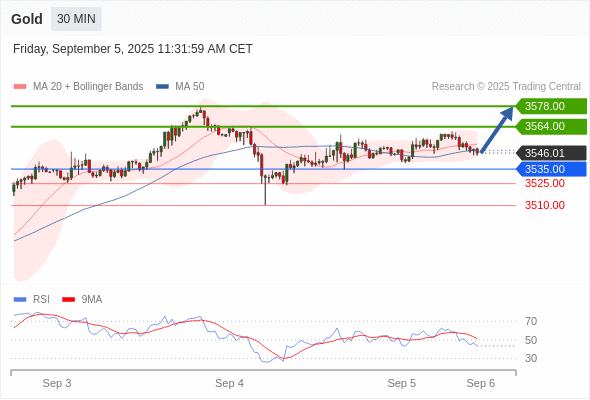This screenshot has width=590, height=400.
Task: Click the RSI blue legend icon
Action: tap(20, 300)
